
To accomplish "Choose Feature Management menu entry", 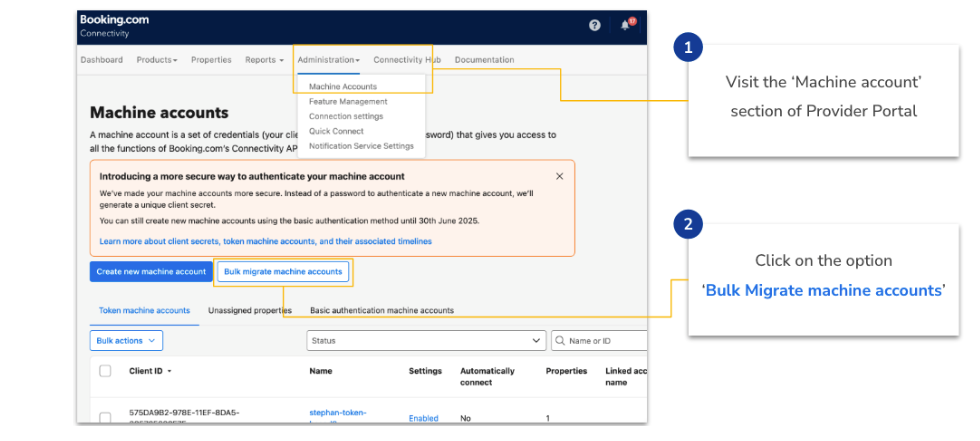I will [348, 102].
